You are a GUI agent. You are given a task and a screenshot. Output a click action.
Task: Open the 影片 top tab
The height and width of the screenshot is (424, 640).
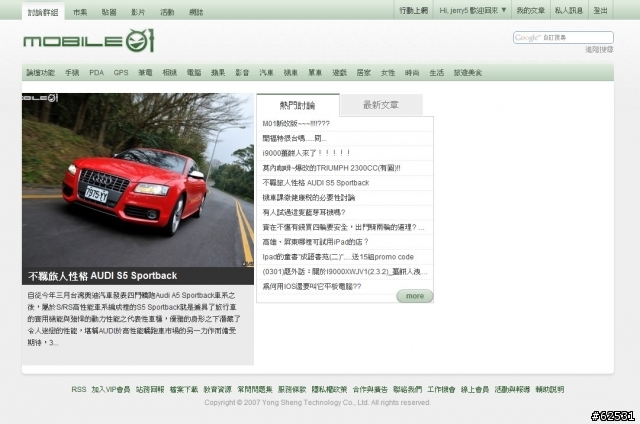pos(138,12)
